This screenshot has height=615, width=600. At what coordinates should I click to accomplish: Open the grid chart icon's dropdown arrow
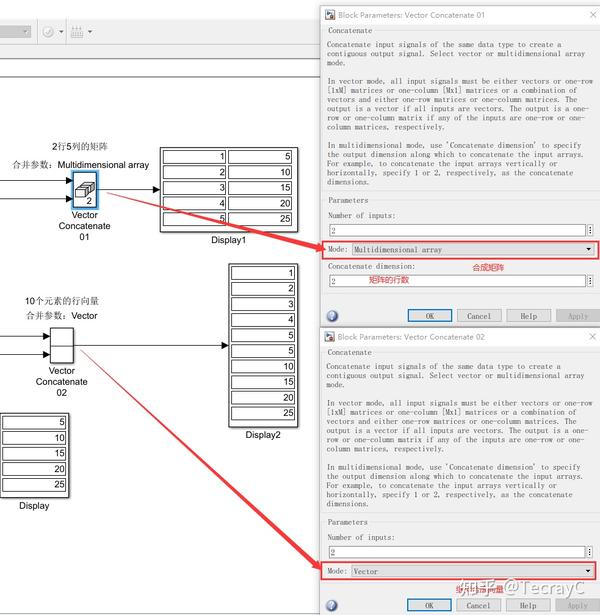(x=90, y=32)
